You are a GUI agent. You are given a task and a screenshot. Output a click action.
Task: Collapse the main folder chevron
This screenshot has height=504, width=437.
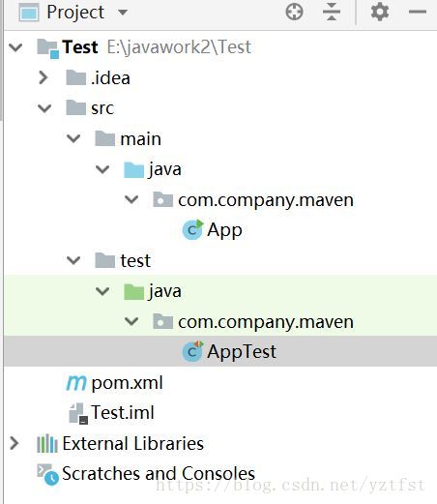click(x=73, y=138)
